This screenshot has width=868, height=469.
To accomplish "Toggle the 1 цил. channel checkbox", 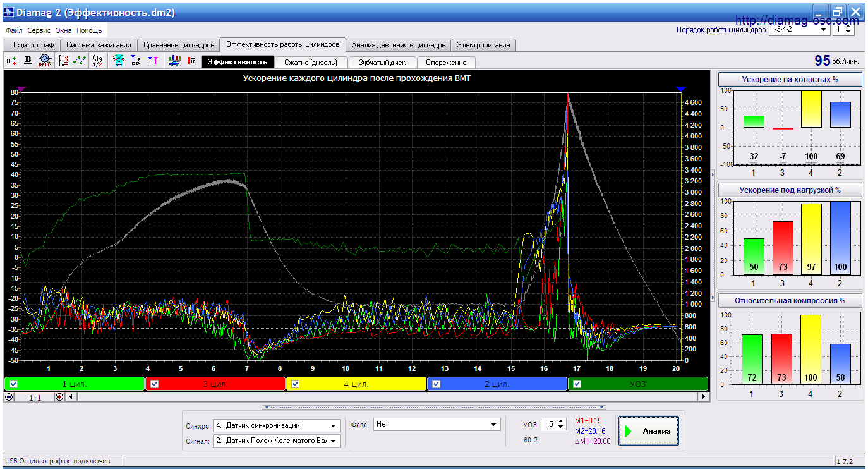I will [14, 384].
